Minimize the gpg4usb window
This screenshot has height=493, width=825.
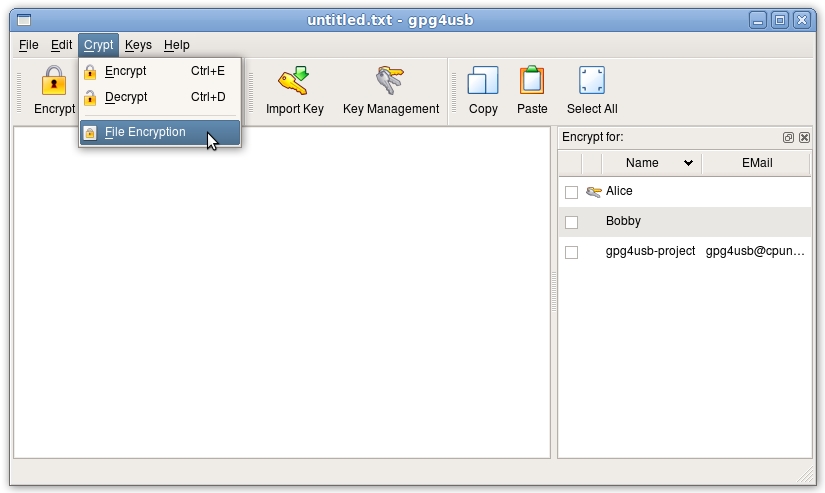[758, 21]
